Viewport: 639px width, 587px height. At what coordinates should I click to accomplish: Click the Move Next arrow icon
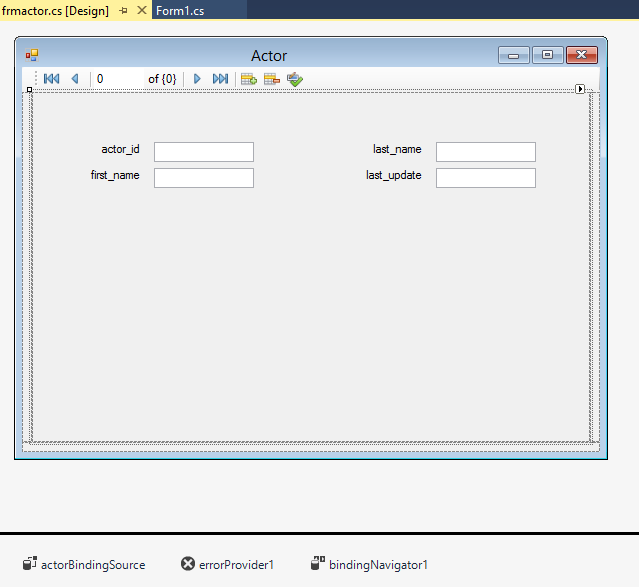coord(197,79)
